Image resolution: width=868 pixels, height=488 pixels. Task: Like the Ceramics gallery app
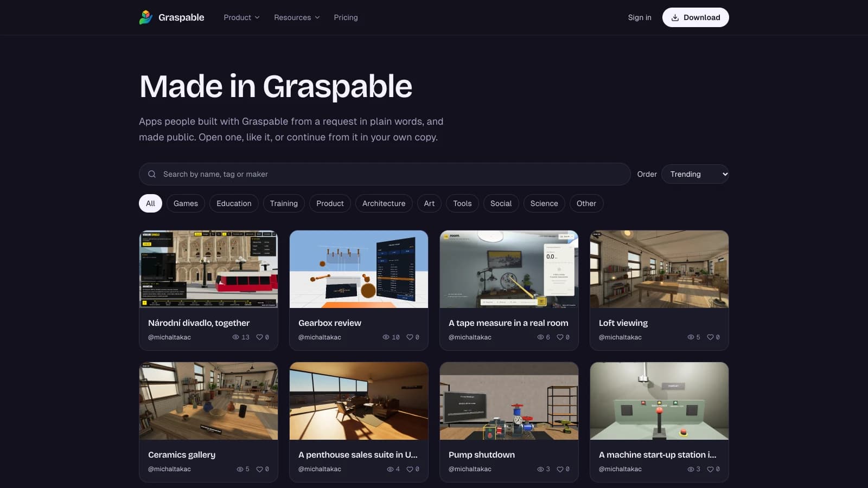click(259, 469)
